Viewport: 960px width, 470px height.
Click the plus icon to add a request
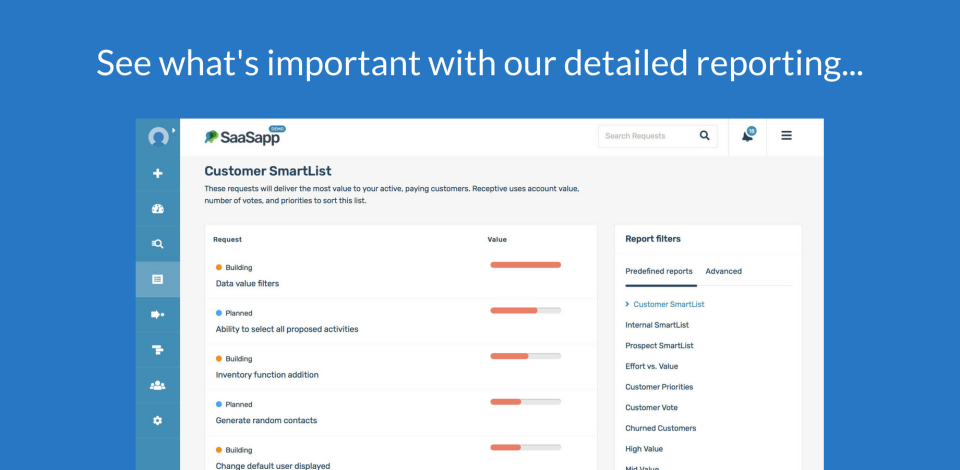(158, 173)
